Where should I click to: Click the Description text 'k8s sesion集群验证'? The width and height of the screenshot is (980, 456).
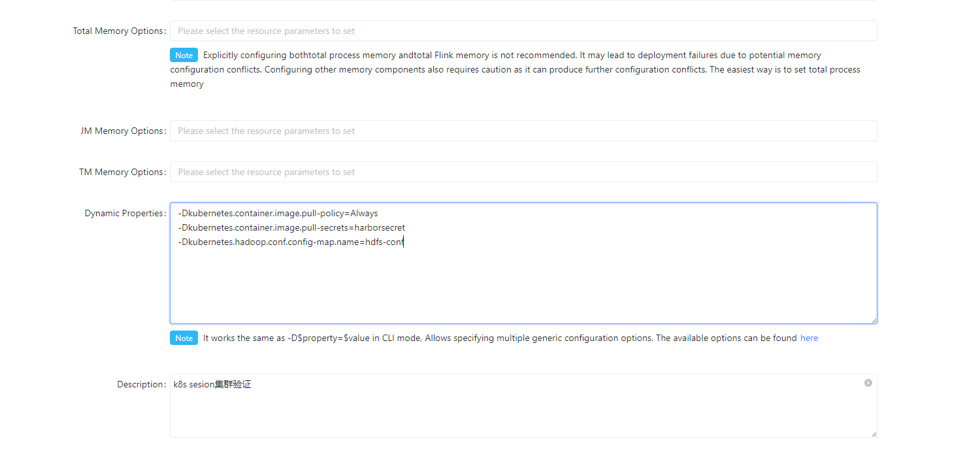click(212, 385)
